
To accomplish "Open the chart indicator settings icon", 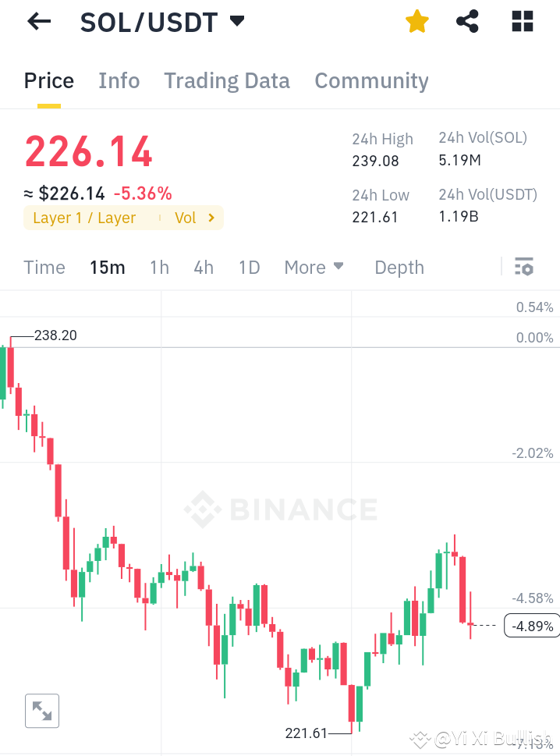I will 523,266.
